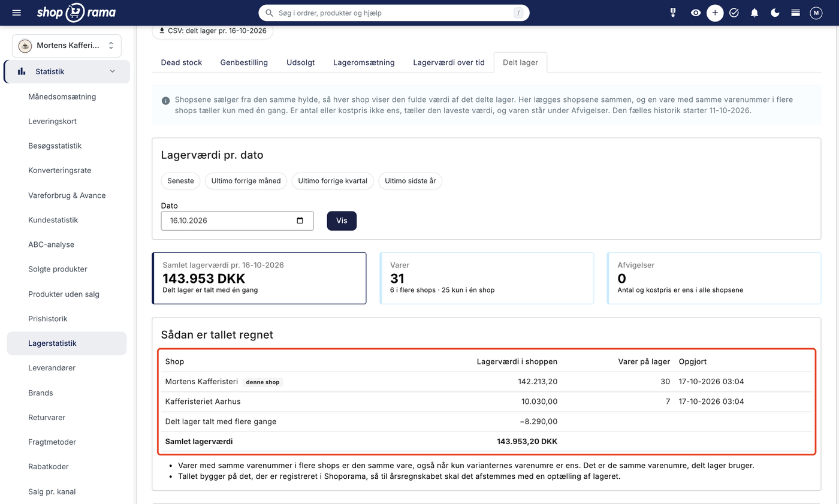Click the Samlet lagerværdi 143.953 DKK card
839x504 pixels.
[259, 278]
